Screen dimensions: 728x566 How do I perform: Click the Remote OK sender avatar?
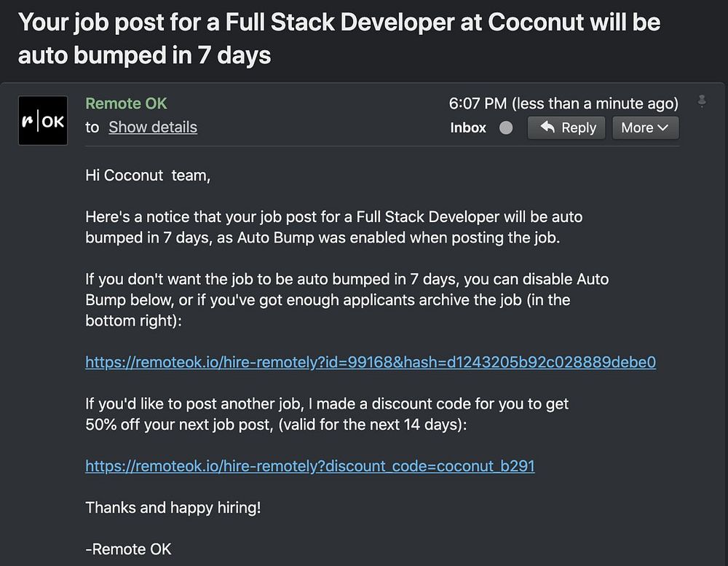pyautogui.click(x=43, y=121)
